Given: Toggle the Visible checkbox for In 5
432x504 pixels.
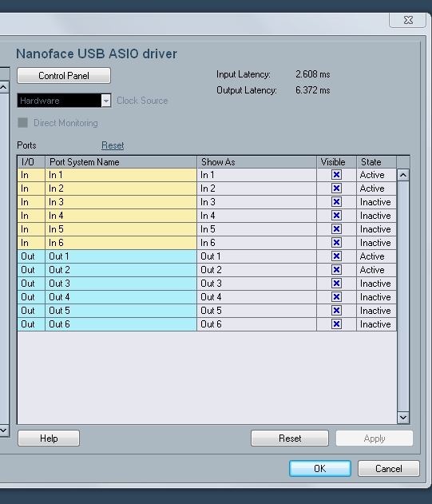Looking at the screenshot, I should [336, 229].
